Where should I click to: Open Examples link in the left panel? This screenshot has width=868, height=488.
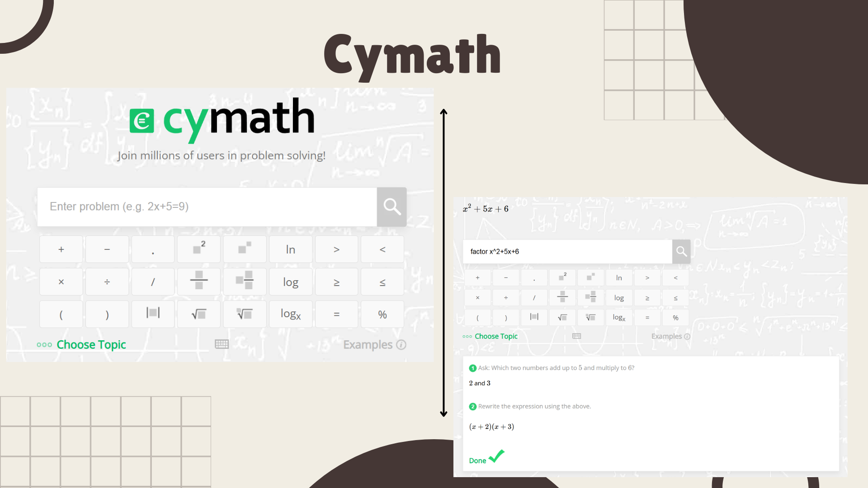[x=374, y=345]
